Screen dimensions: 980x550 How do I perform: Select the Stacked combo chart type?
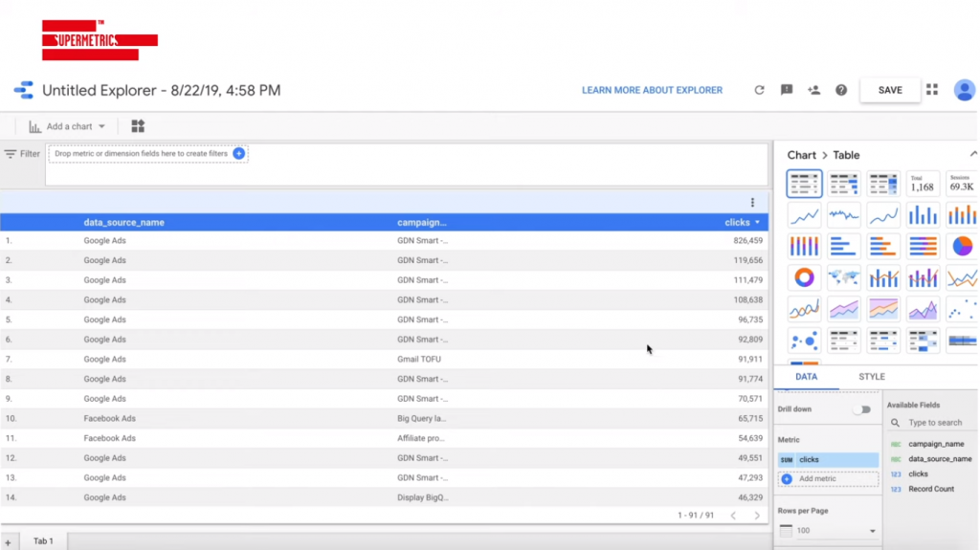[923, 277]
